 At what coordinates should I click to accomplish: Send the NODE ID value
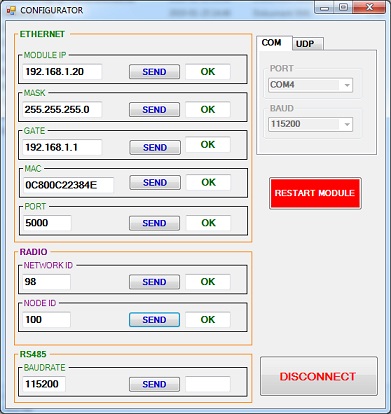point(154,320)
